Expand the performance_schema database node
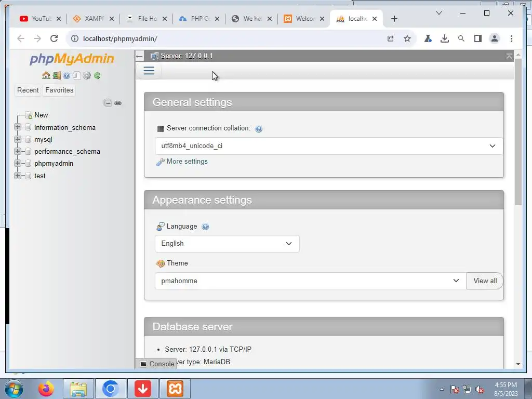The image size is (532, 399). [18, 151]
